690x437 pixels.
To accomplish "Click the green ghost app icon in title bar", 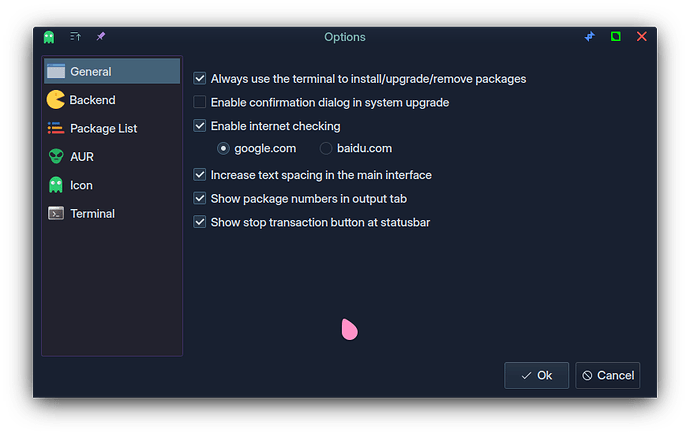I will coord(49,37).
